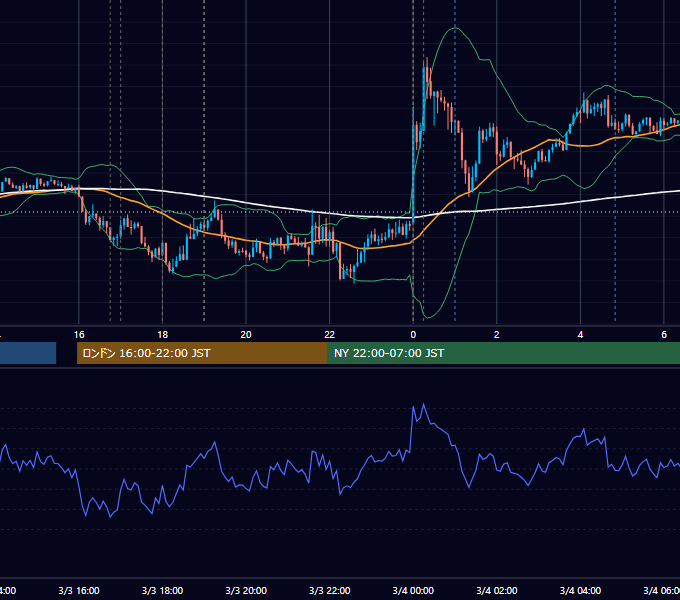Click hour label 2 on price chart axis
Image resolution: width=680 pixels, height=600 pixels.
pyautogui.click(x=497, y=335)
